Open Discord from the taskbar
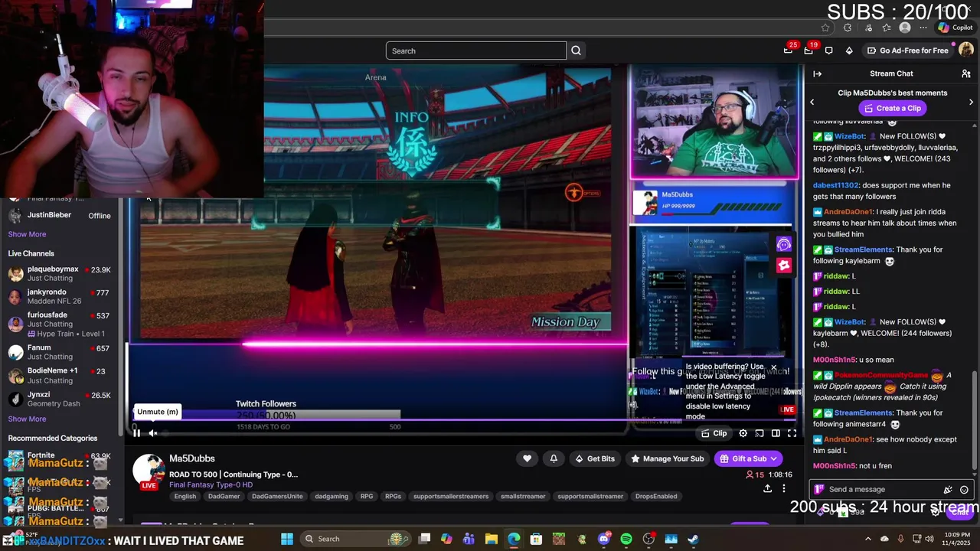The height and width of the screenshot is (551, 980). [x=604, y=539]
